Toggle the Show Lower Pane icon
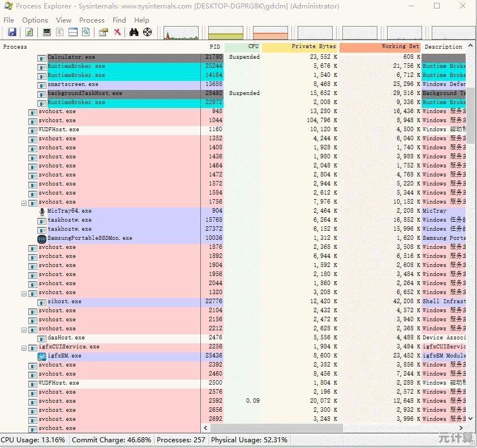This screenshot has height=448, width=477. pos(72,32)
